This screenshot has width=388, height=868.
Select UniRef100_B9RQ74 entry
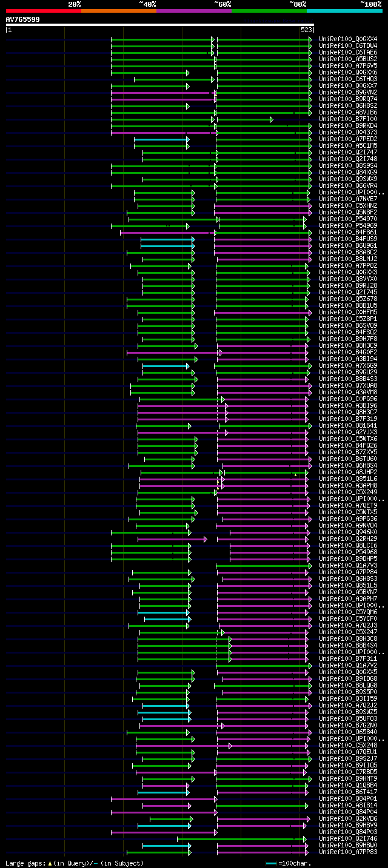pos(348,99)
